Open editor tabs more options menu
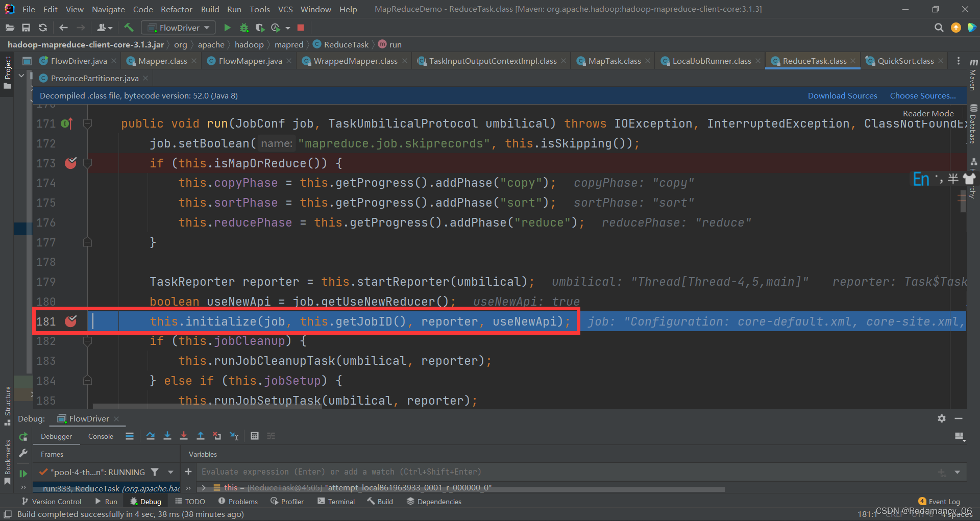Viewport: 980px width, 521px height. click(958, 61)
